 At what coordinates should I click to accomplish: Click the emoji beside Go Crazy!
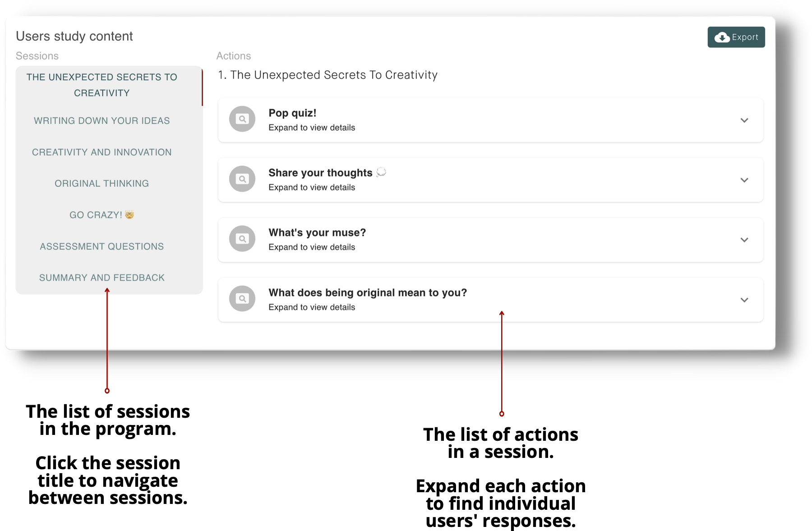click(129, 215)
